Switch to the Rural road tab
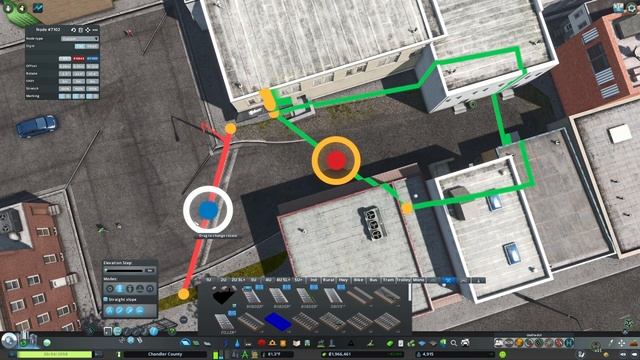Screen dimensions: 640x360 click(x=329, y=280)
